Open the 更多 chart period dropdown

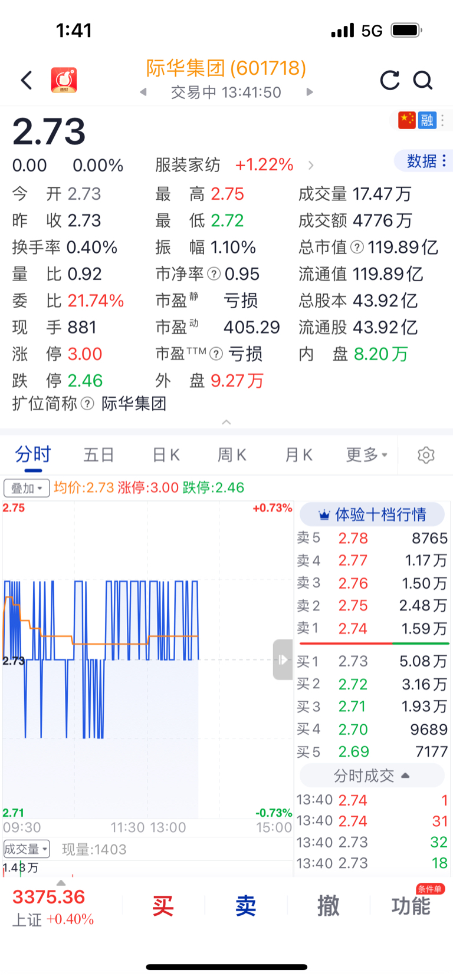coord(366,455)
